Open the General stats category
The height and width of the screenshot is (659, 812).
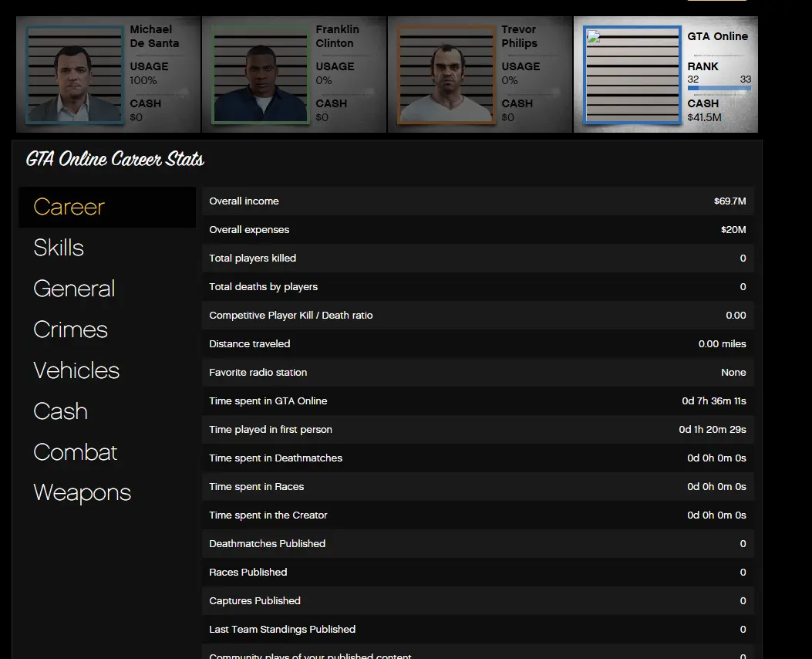pos(74,289)
